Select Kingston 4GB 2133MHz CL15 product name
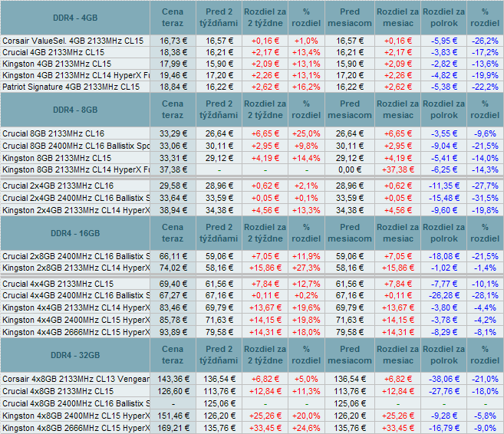Screen dimensions: 504x434 [x=57, y=64]
